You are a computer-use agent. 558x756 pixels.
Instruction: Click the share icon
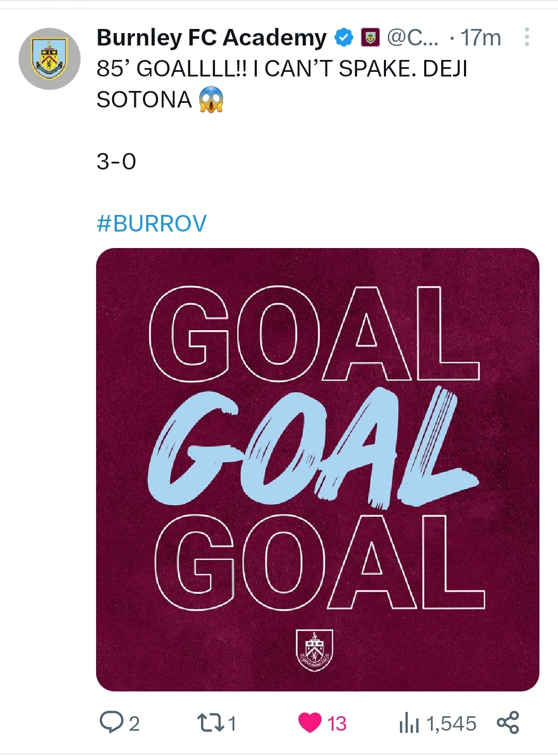click(x=507, y=722)
